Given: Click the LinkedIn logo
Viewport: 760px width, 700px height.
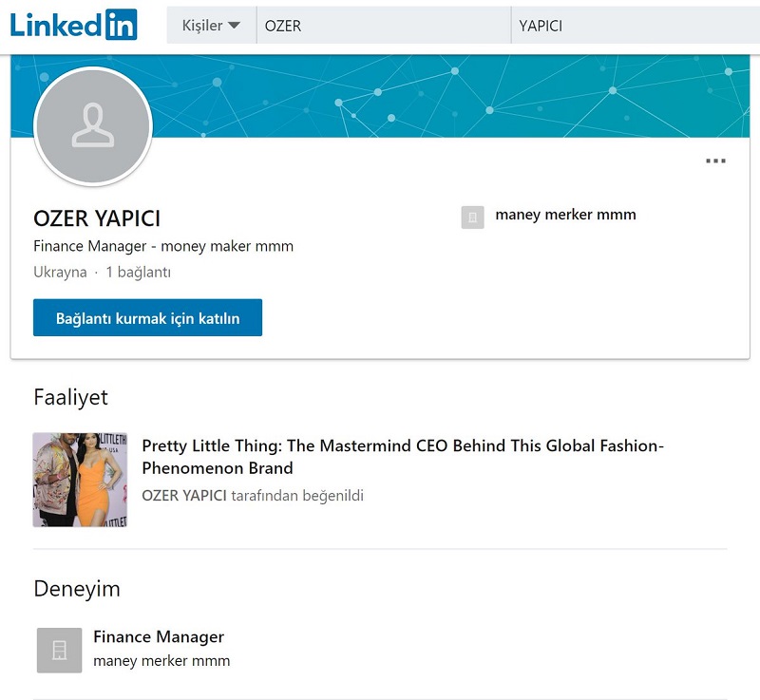Looking at the screenshot, I should [x=73, y=25].
